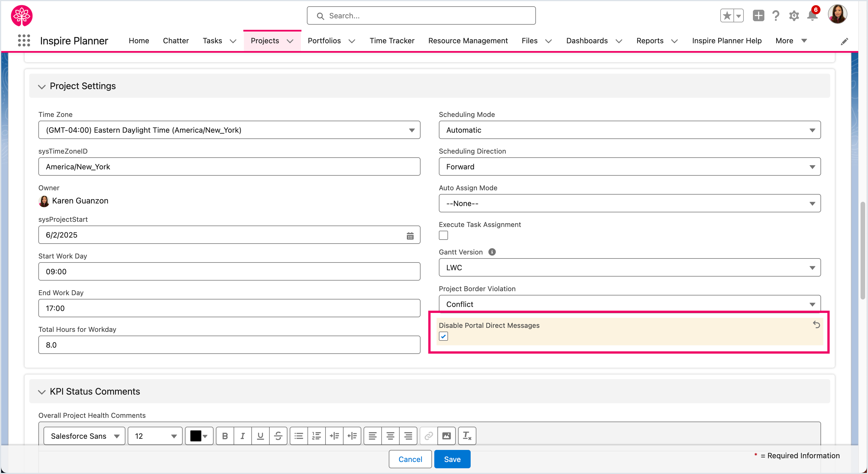Click the Cancel button
Image resolution: width=868 pixels, height=474 pixels.
tap(410, 459)
